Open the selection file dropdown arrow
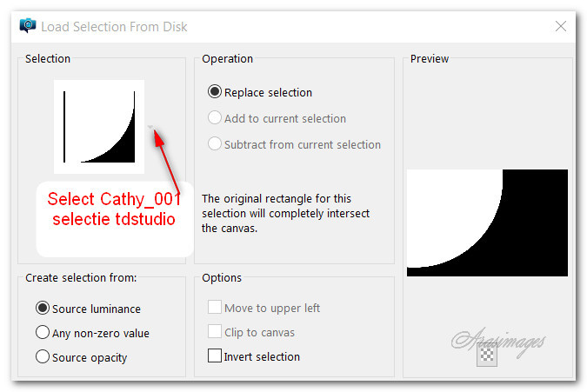The image size is (587, 392). click(x=150, y=127)
